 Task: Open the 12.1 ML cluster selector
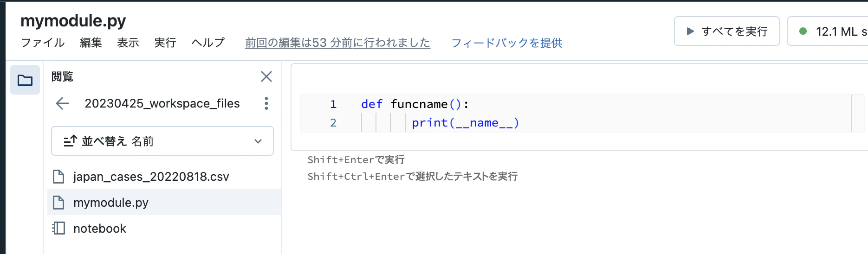point(828,31)
